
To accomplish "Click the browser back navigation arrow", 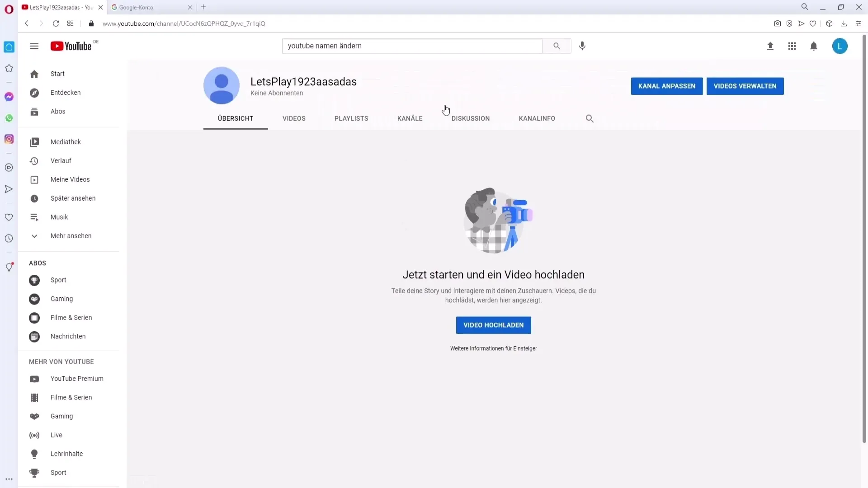I will (x=26, y=23).
